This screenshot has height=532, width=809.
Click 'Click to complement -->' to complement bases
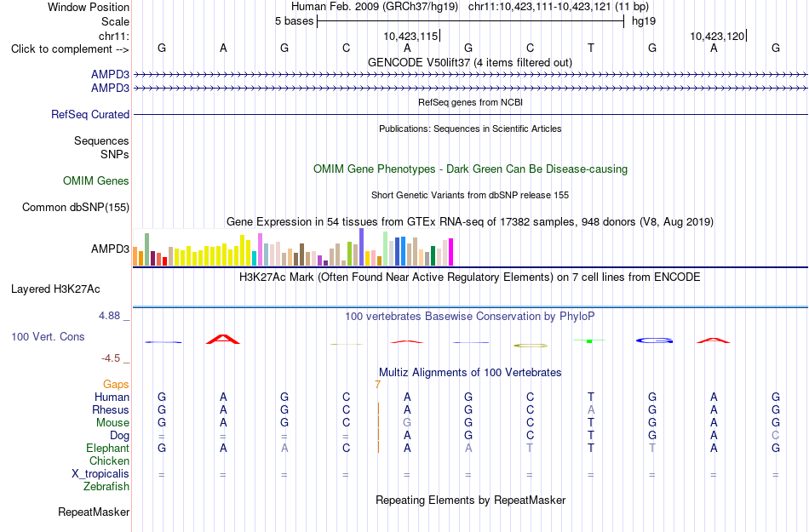(x=70, y=49)
